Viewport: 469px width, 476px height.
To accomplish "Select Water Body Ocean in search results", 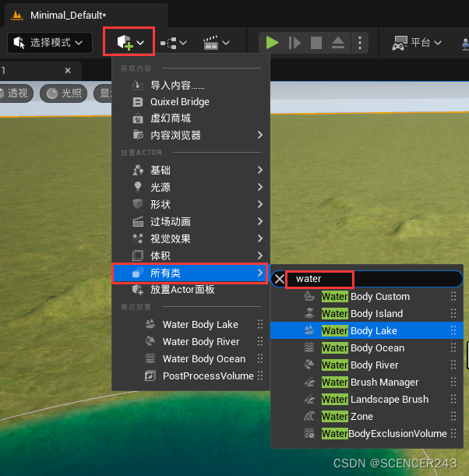I will [x=367, y=347].
